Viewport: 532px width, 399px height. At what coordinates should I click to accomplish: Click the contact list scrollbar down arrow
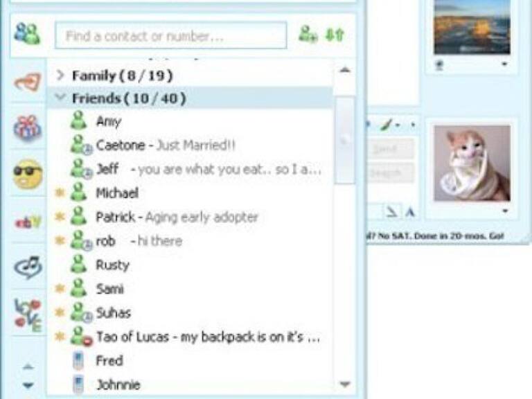[x=345, y=384]
